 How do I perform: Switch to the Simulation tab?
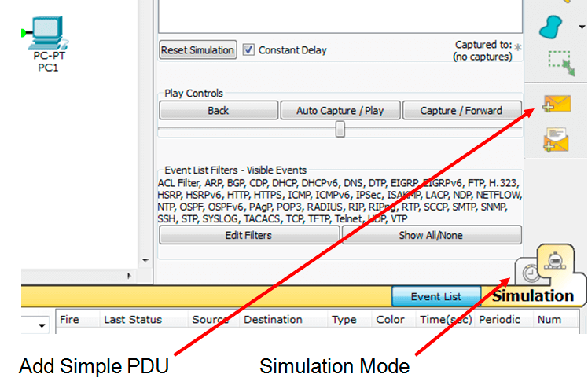(x=533, y=296)
